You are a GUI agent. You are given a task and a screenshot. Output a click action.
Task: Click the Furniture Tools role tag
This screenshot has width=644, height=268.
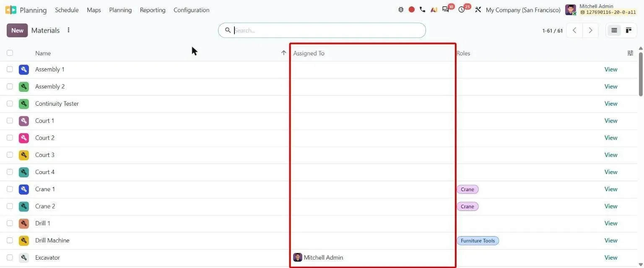[478, 241]
